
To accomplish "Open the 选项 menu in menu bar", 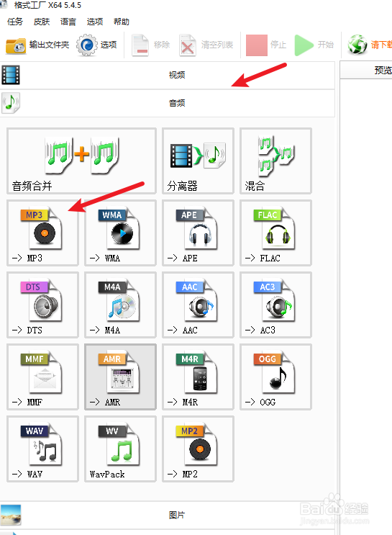I will [95, 22].
